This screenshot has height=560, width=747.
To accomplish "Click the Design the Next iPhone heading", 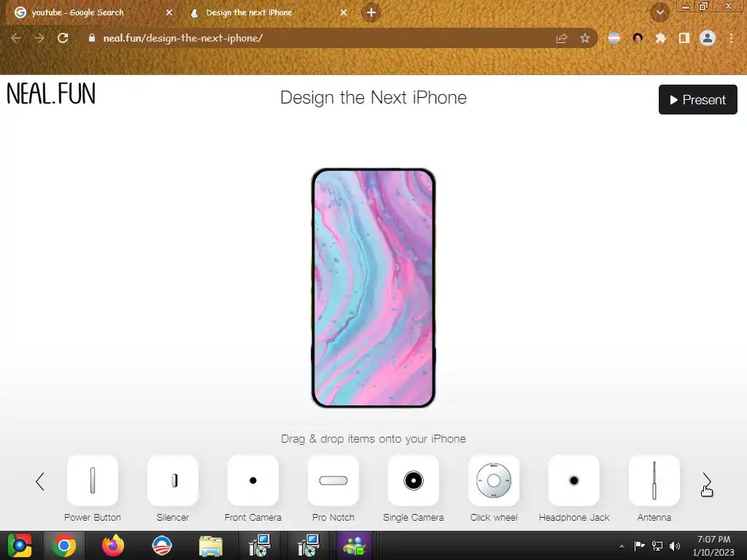I will (373, 98).
